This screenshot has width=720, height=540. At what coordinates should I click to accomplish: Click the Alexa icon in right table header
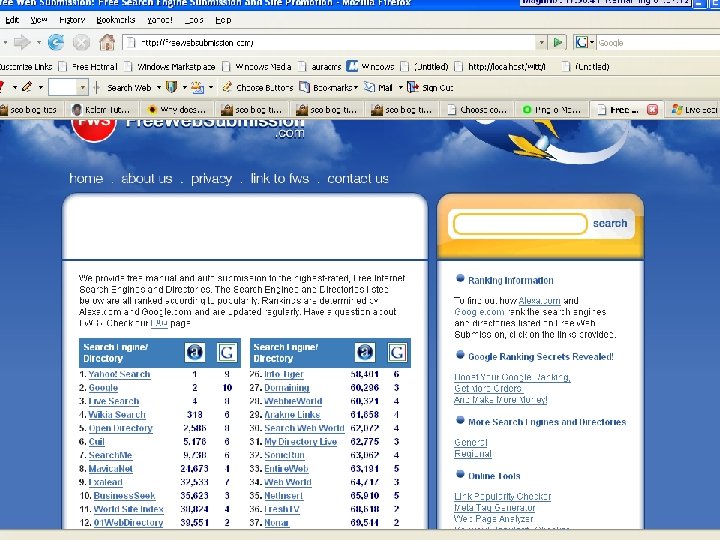(365, 352)
